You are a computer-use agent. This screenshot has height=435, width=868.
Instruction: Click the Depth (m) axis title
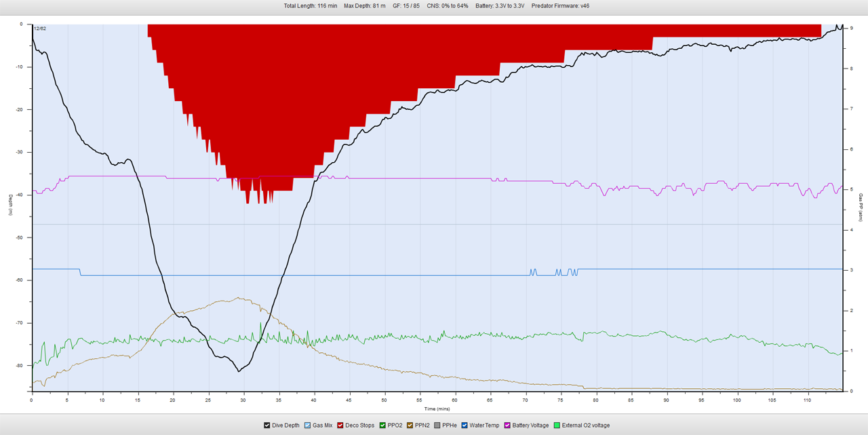(10, 205)
